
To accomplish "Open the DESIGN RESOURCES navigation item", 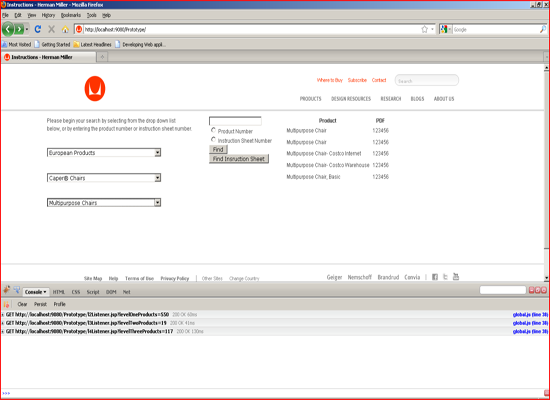I will click(x=351, y=99).
